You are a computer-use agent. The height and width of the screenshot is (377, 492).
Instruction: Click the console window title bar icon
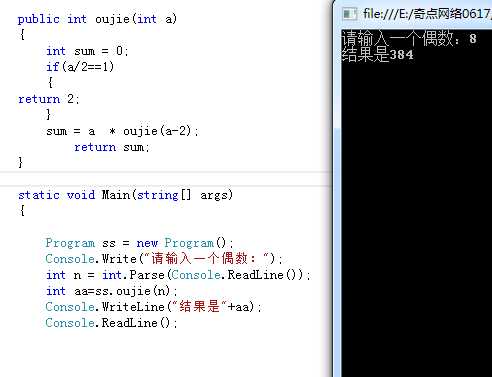pos(350,14)
